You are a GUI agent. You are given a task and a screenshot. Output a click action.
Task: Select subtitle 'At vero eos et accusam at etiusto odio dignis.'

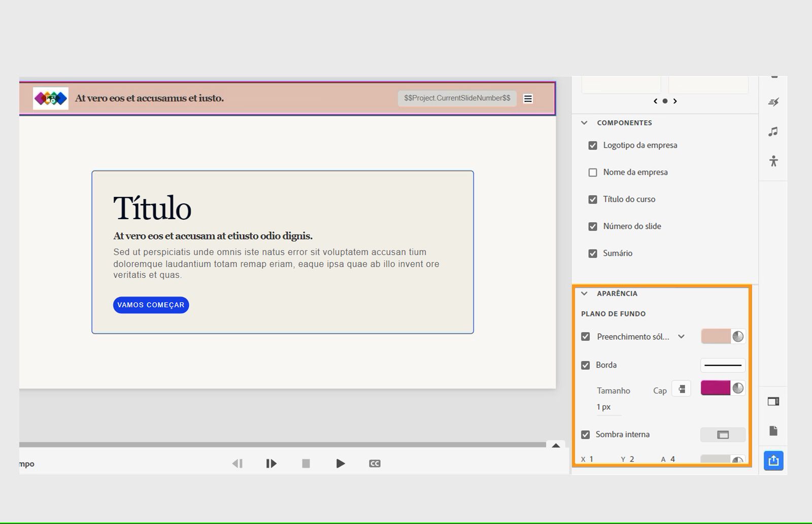click(213, 236)
